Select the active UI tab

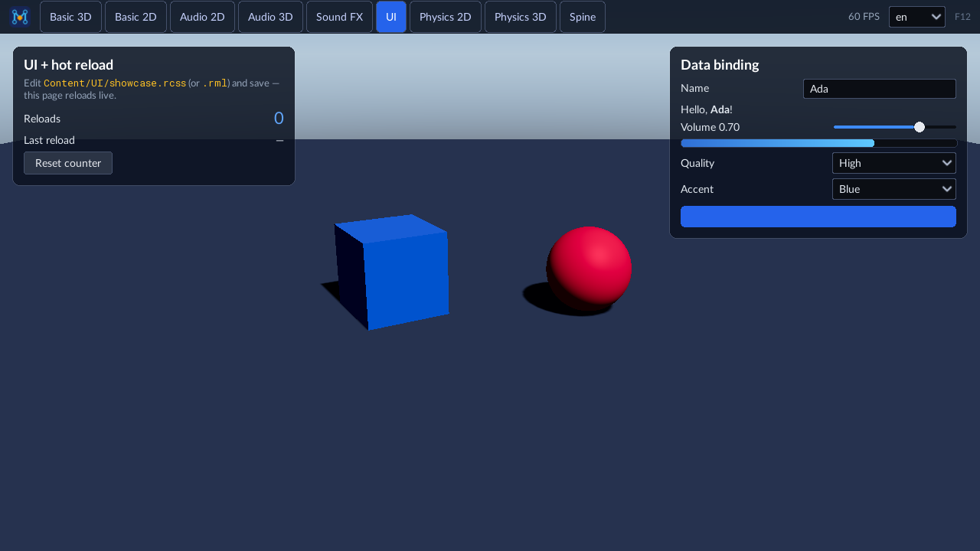[x=391, y=17]
